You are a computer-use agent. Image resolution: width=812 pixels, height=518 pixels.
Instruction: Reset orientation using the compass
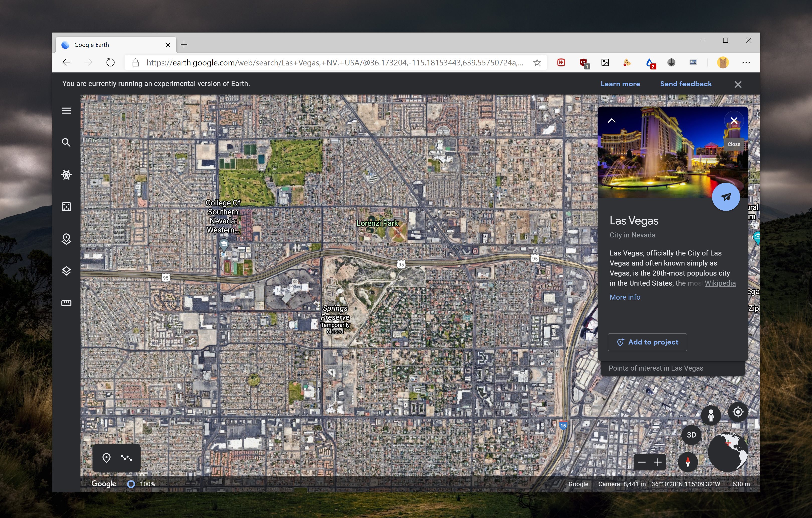688,462
